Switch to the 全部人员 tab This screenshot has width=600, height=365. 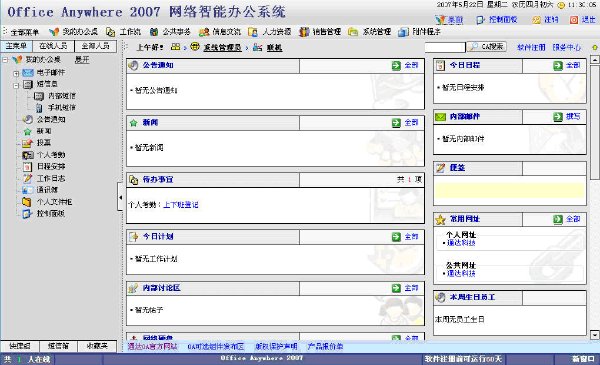[96, 46]
